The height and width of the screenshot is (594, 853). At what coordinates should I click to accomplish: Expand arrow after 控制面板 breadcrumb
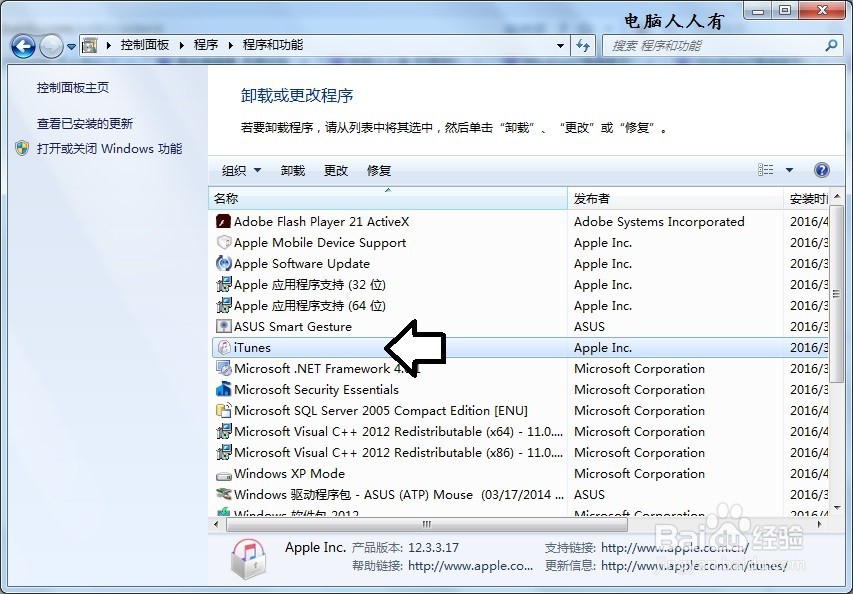pos(182,46)
